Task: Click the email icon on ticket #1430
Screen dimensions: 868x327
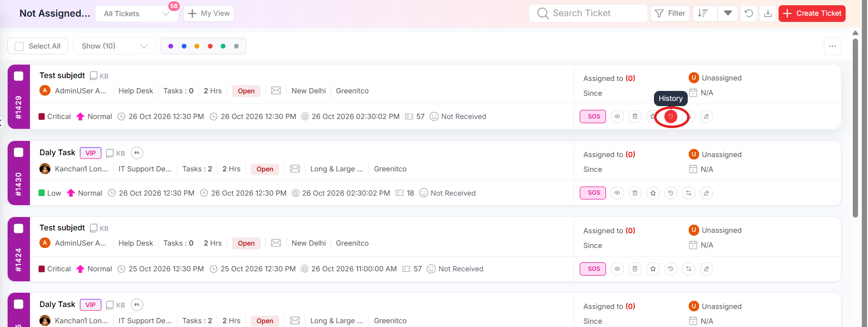Action: [x=295, y=169]
